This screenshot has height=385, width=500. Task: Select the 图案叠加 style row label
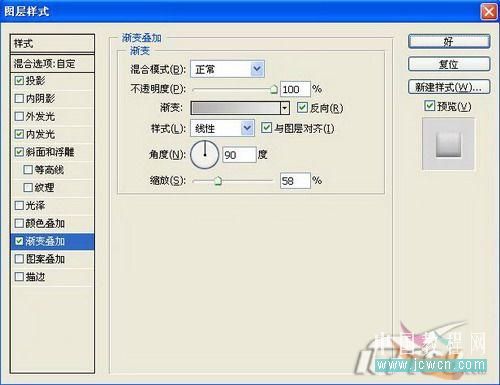(45, 259)
